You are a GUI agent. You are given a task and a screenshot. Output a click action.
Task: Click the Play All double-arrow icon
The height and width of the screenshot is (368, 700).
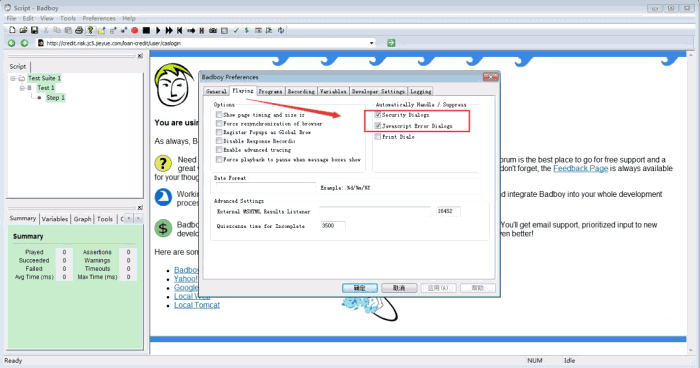(169, 30)
